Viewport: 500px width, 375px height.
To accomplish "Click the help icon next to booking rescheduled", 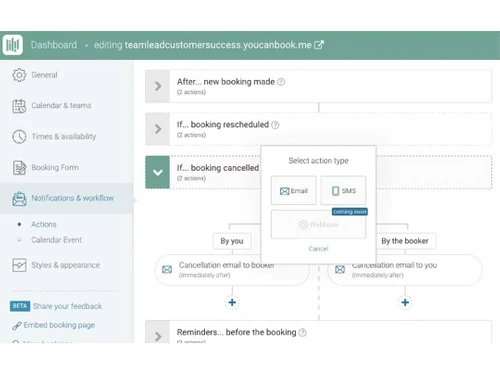I will (275, 125).
